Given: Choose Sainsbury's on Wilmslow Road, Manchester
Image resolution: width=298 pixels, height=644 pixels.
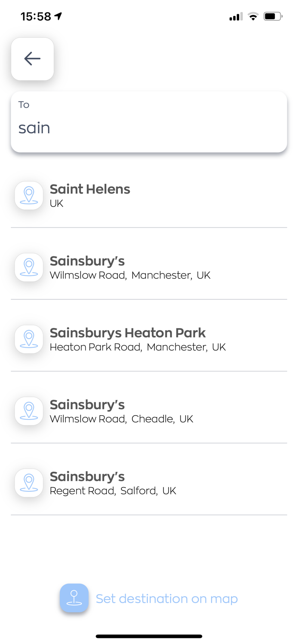Looking at the screenshot, I should click(x=129, y=267).
